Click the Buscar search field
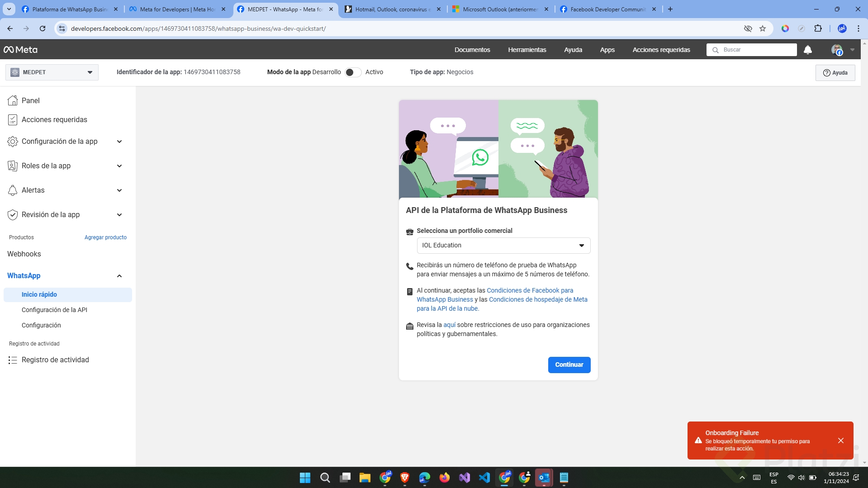This screenshot has height=488, width=868. click(752, 50)
